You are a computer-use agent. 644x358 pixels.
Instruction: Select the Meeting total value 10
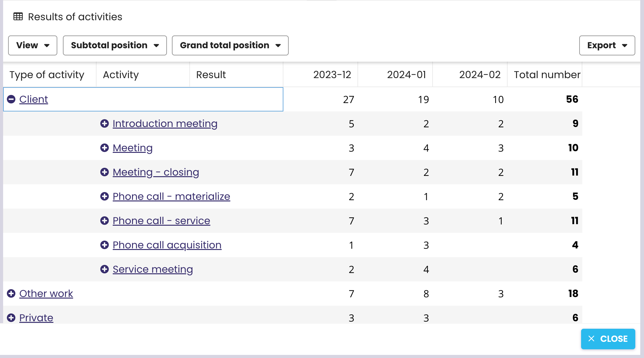(x=573, y=148)
